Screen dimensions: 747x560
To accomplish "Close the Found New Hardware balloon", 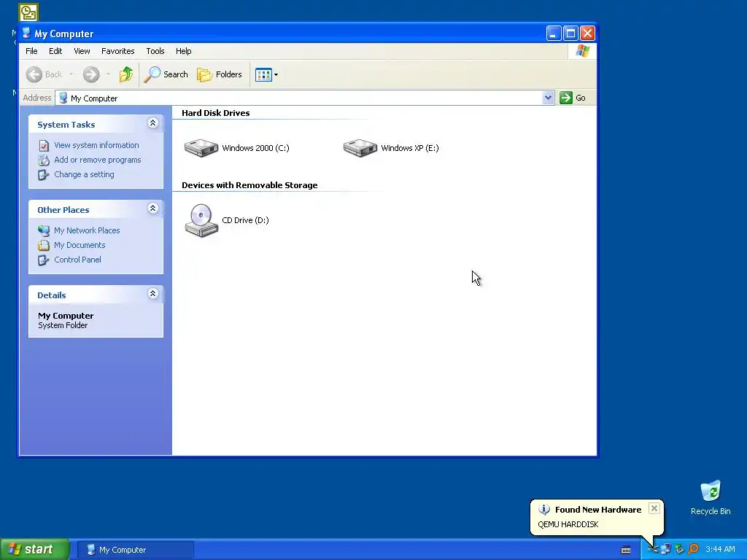I will 654,508.
